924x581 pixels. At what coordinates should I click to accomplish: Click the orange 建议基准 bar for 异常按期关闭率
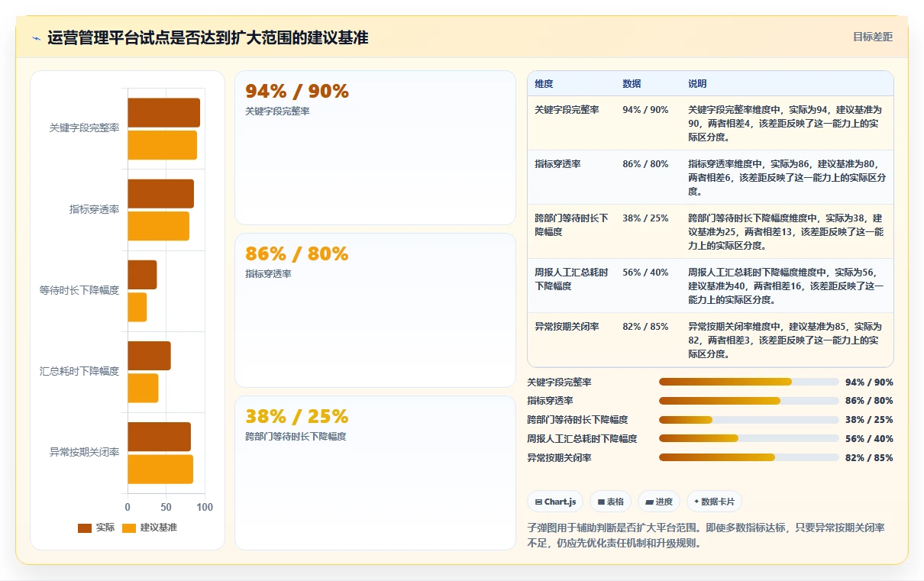[x=160, y=469]
